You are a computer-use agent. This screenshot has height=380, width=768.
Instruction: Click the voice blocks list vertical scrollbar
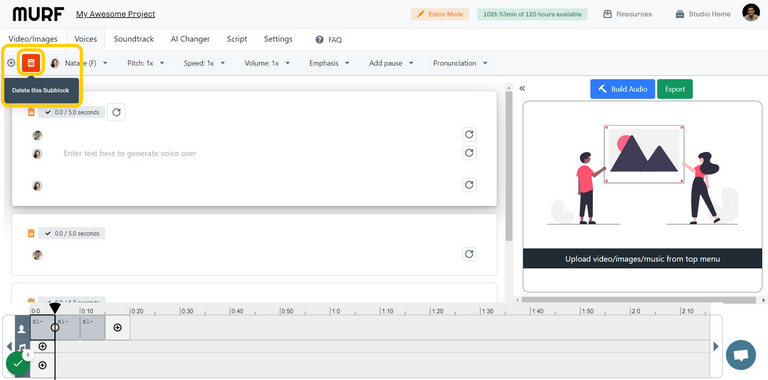click(x=508, y=166)
